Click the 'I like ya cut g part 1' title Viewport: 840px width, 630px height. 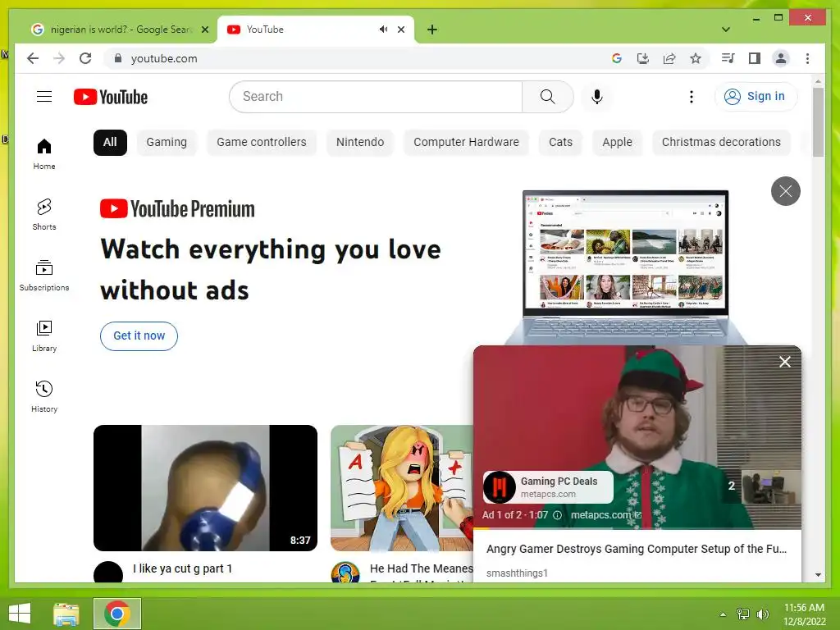[x=183, y=568]
